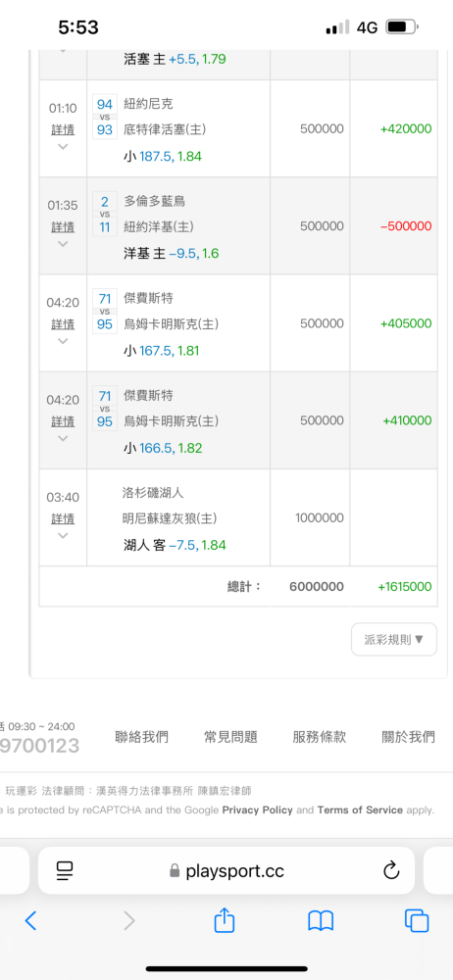
Task: Open 詳情 link for the 01:35 game
Action: pyautogui.click(x=63, y=227)
